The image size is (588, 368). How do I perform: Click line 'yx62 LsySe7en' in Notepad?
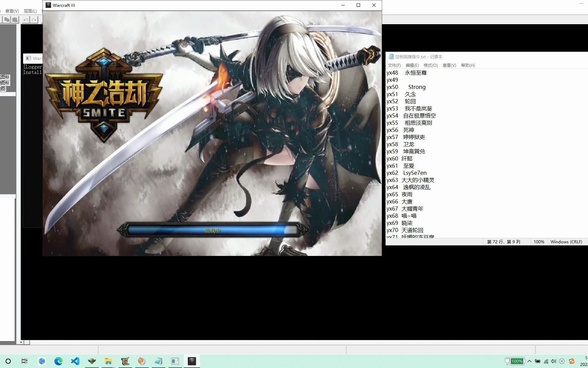[x=407, y=173]
